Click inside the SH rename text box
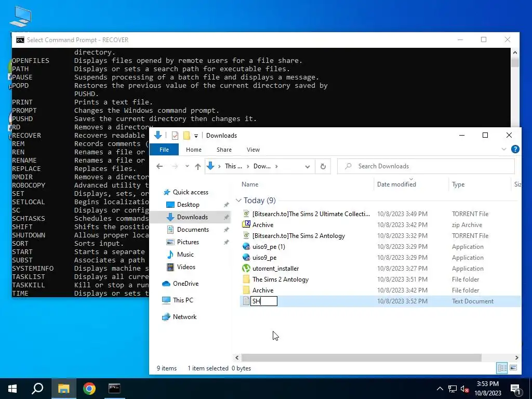The image size is (532, 399). pyautogui.click(x=263, y=301)
